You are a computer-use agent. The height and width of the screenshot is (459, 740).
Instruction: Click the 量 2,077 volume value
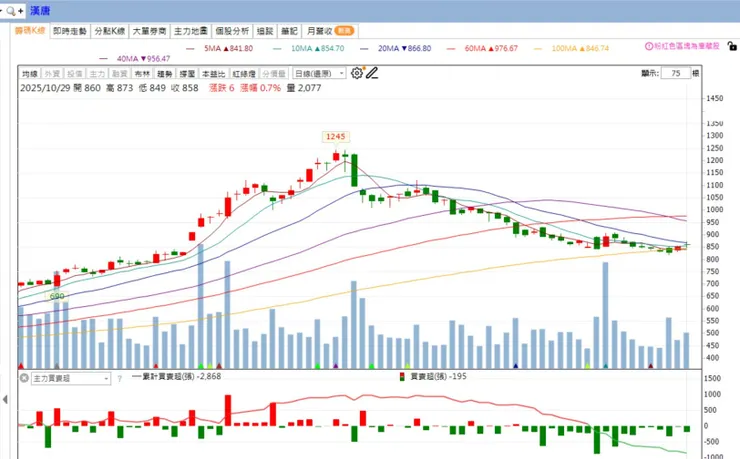tap(304, 88)
